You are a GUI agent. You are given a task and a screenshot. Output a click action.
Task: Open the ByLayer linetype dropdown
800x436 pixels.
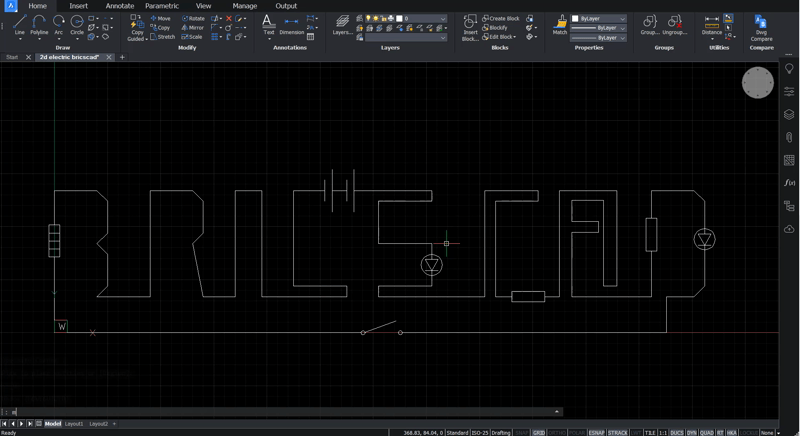[x=598, y=38]
